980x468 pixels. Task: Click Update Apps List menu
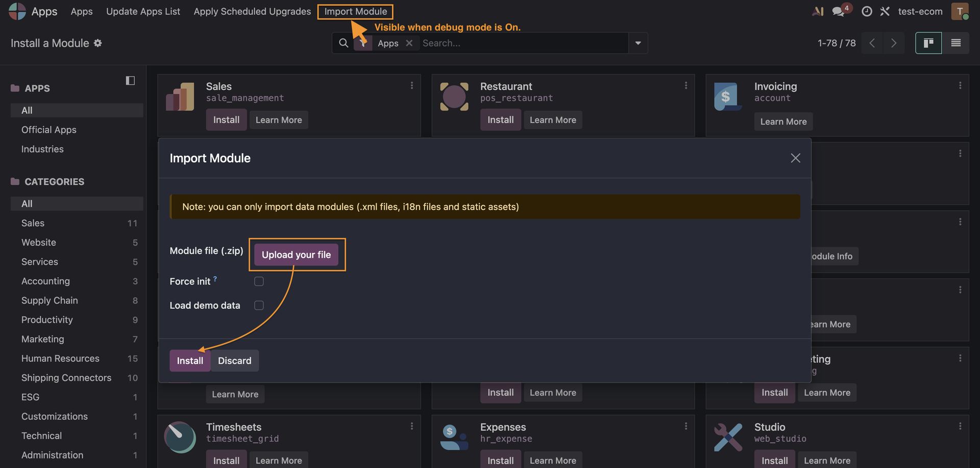143,11
